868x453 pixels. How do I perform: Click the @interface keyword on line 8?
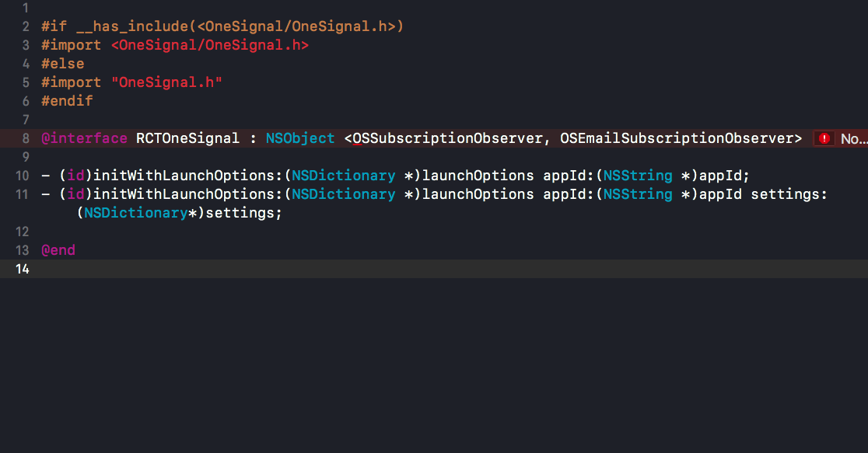(x=84, y=138)
